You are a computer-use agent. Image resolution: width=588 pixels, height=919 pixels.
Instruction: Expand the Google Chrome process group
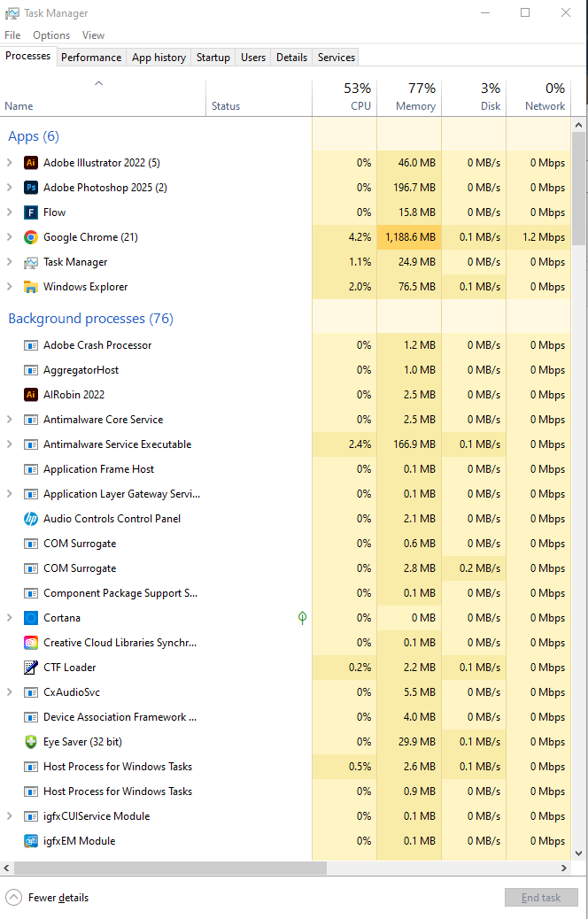point(10,237)
